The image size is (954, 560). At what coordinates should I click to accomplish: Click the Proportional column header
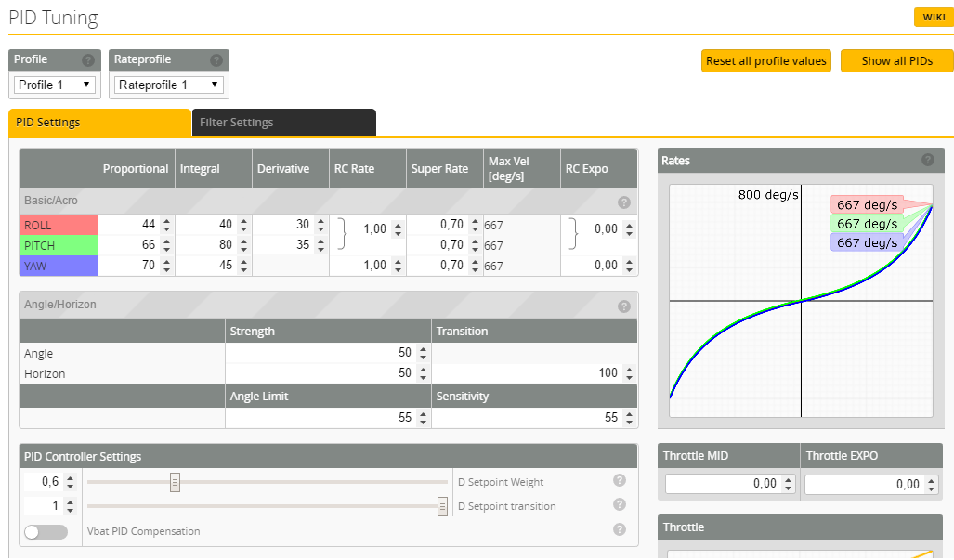[136, 168]
